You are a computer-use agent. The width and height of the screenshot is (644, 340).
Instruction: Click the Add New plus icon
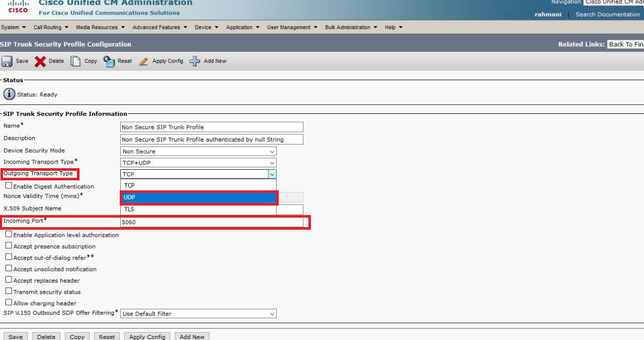[x=195, y=61]
